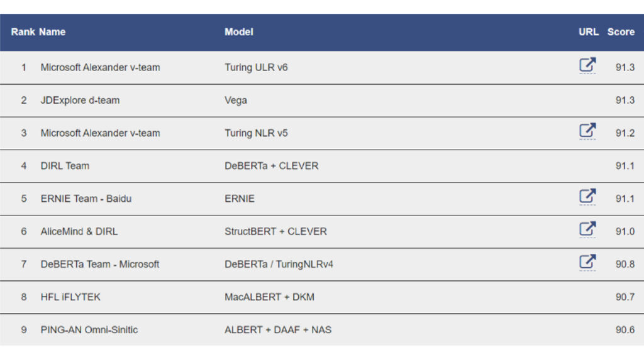Click the HFL iFLYTEK team name
The height and width of the screenshot is (362, 644).
[70, 297]
